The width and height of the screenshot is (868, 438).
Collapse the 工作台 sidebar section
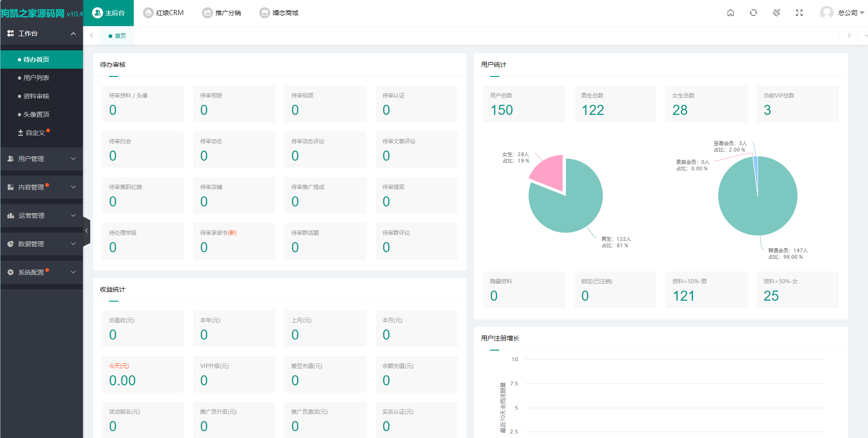(41, 33)
